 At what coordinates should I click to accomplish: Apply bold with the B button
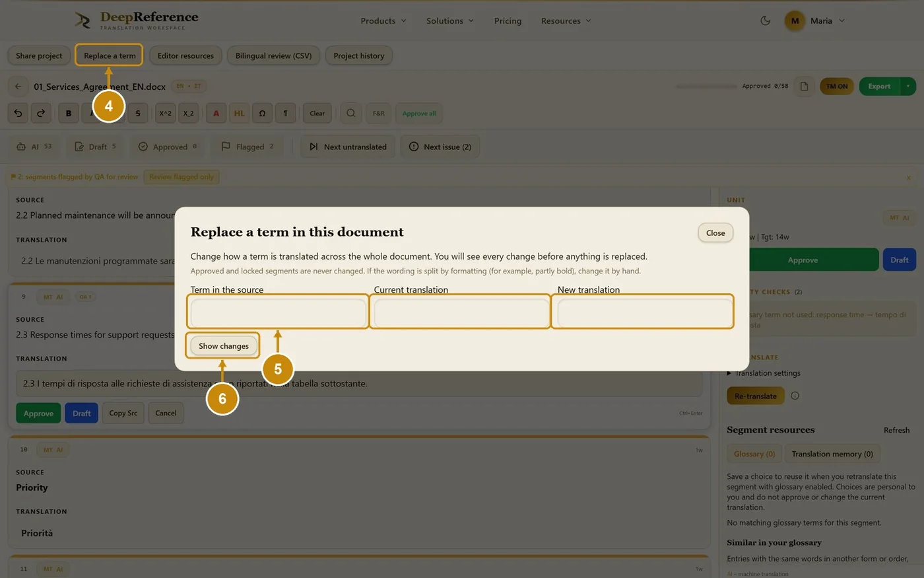click(x=69, y=113)
